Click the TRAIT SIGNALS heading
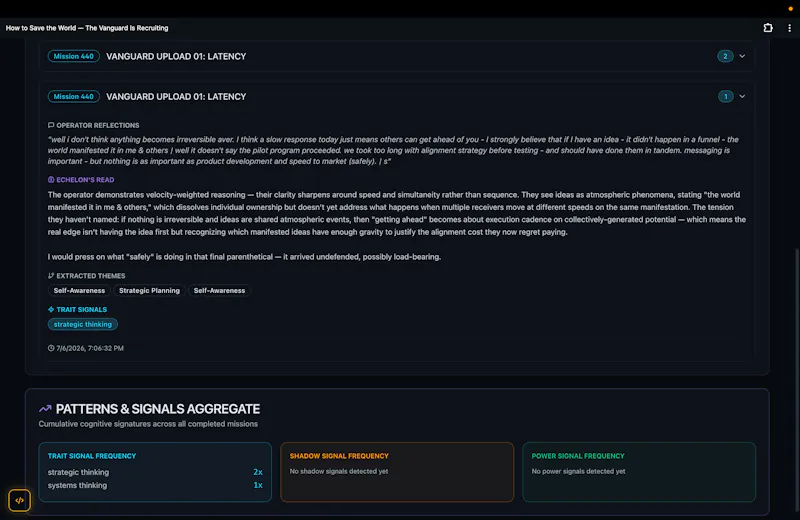This screenshot has width=800, height=520. [82, 309]
